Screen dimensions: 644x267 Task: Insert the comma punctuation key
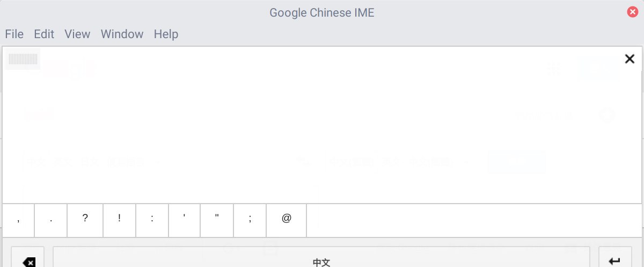pos(18,220)
